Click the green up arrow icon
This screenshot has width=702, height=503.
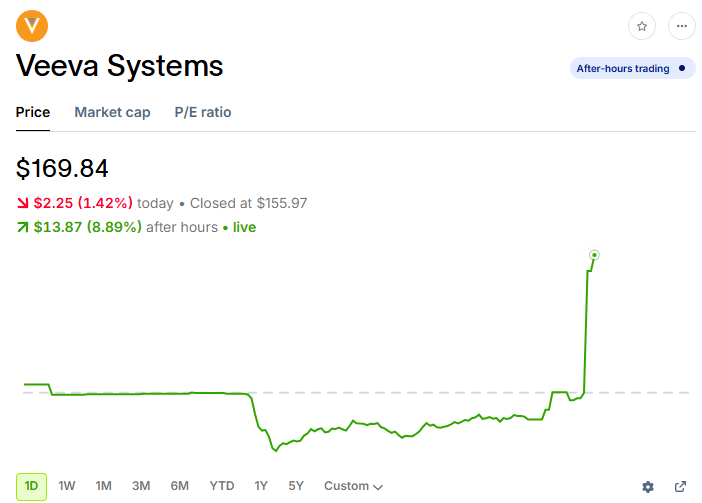click(x=22, y=227)
